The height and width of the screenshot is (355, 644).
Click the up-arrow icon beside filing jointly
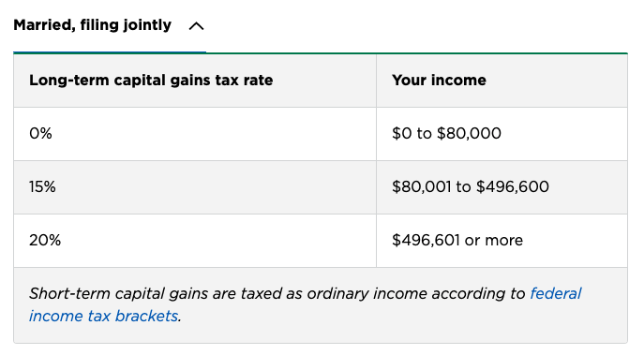point(196,26)
